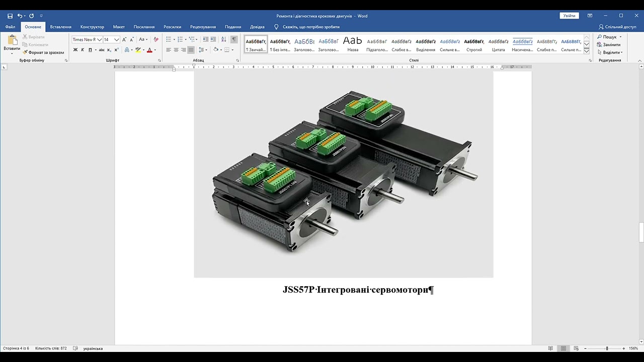
Task: Sort the selected text alphabetically
Action: pyautogui.click(x=224, y=40)
